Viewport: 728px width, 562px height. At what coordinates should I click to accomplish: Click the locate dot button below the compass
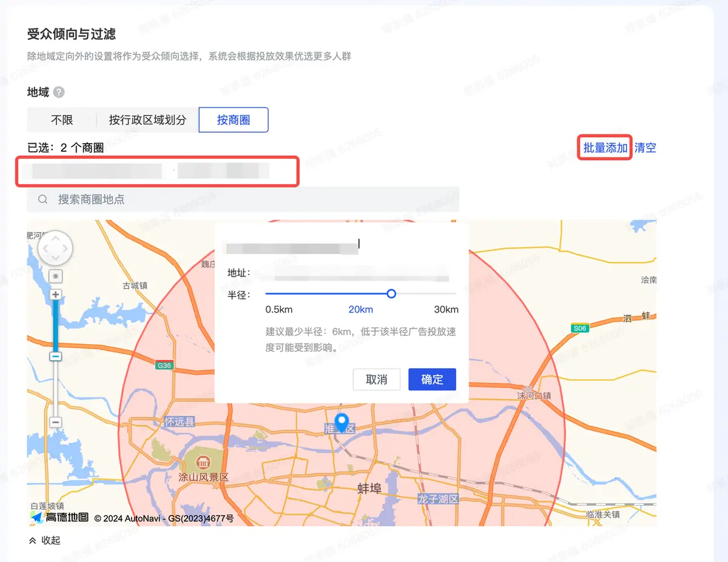[55, 276]
